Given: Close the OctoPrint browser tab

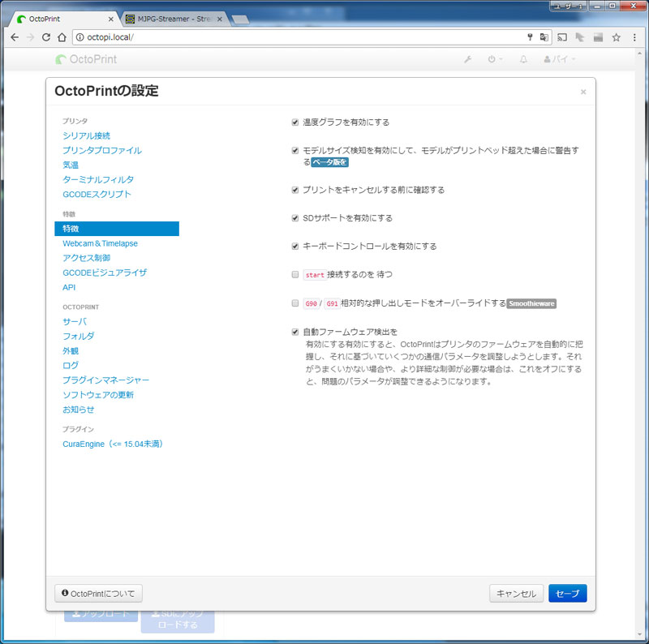Looking at the screenshot, I should point(110,19).
